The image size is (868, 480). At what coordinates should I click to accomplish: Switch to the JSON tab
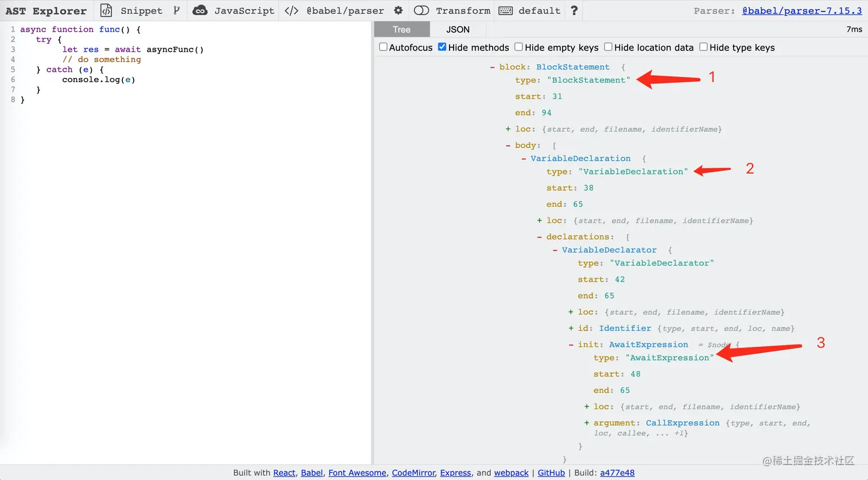[458, 29]
